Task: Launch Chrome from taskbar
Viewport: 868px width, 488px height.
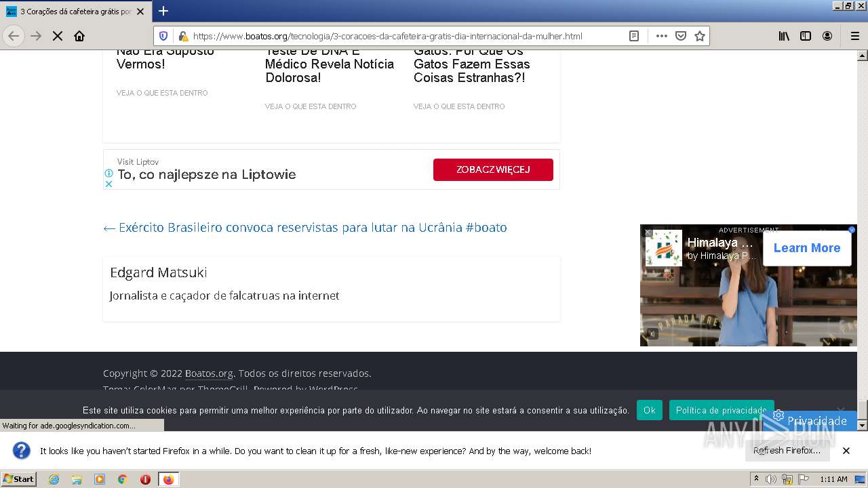Action: (123, 479)
